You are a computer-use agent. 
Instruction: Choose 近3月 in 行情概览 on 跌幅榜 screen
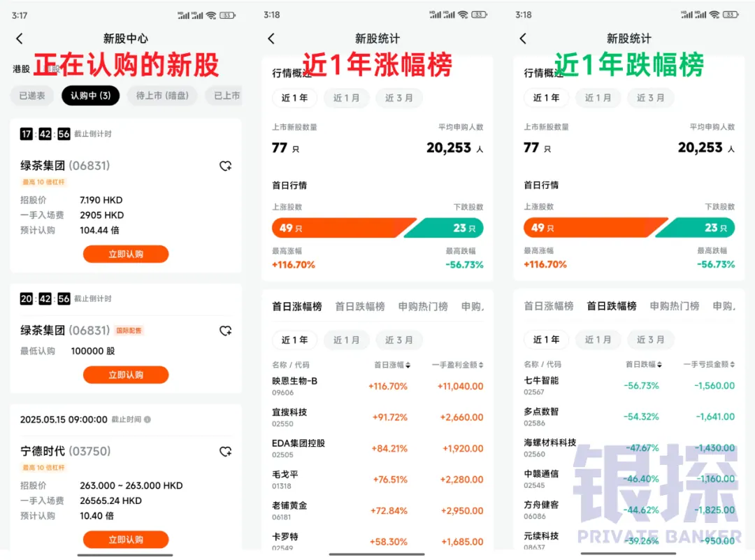[651, 98]
